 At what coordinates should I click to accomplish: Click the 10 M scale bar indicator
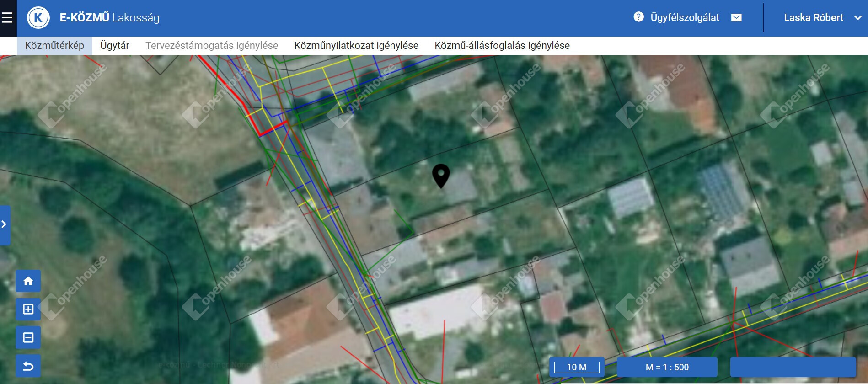(x=577, y=367)
